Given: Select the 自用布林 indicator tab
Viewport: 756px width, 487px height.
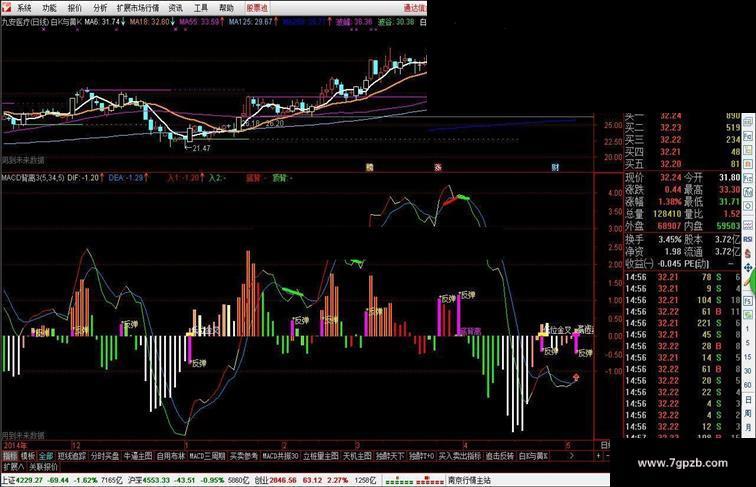Looking at the screenshot, I should [171, 456].
